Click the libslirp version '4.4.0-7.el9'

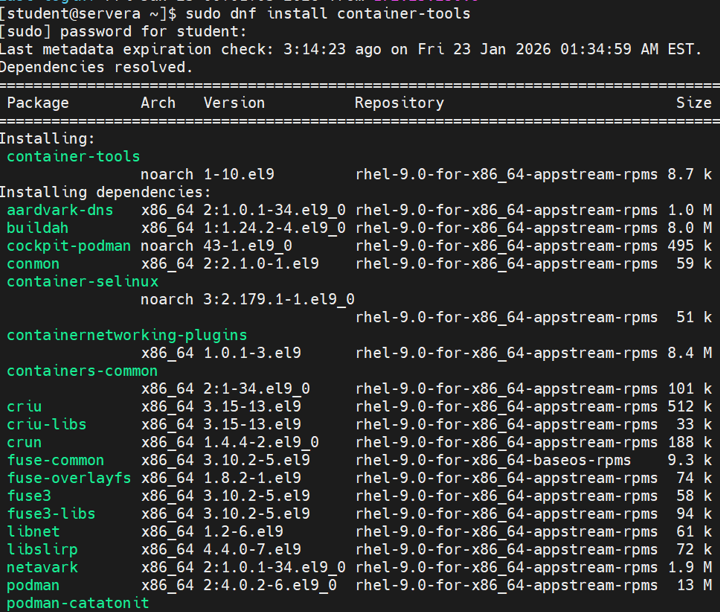click(x=253, y=550)
